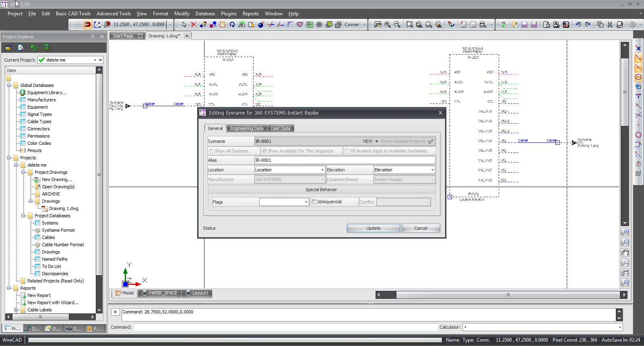Switch to the PAPER_SPACE layout tab

click(159, 293)
